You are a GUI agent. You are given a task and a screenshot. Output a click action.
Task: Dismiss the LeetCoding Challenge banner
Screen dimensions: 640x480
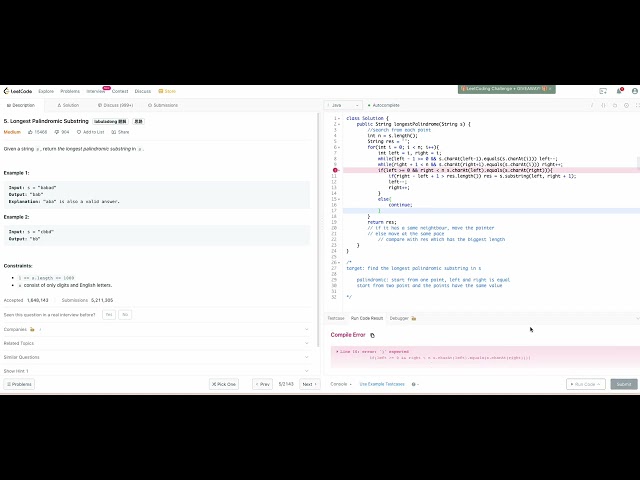[550, 89]
